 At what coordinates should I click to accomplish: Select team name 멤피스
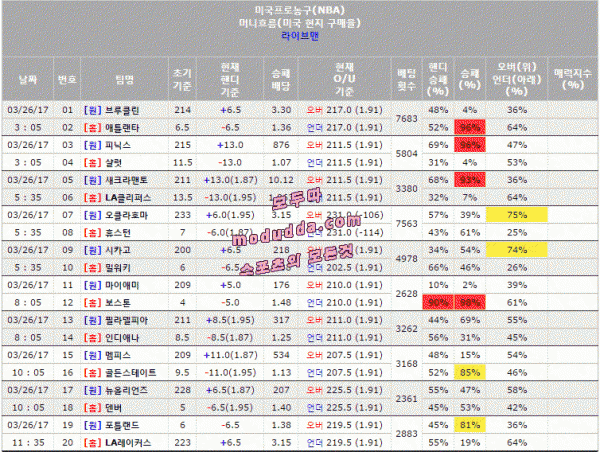tap(118, 356)
